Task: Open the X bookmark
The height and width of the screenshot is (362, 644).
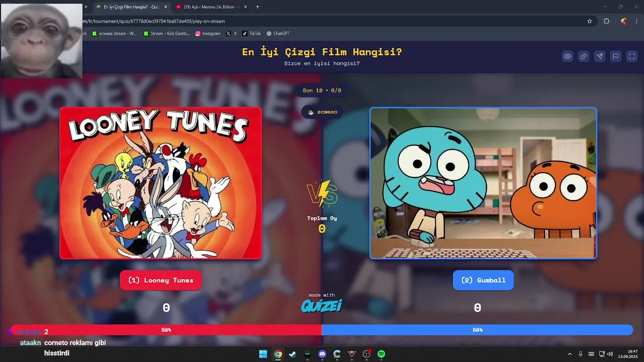Action: pos(231,34)
